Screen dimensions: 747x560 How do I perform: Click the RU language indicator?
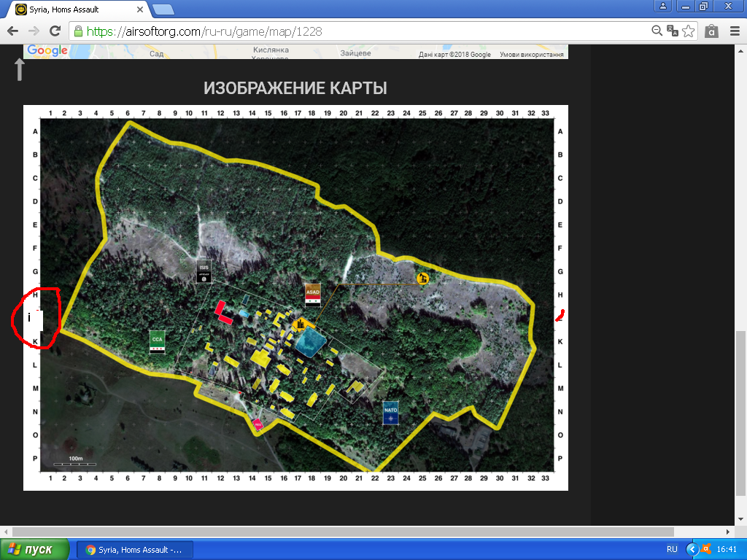[x=672, y=550]
